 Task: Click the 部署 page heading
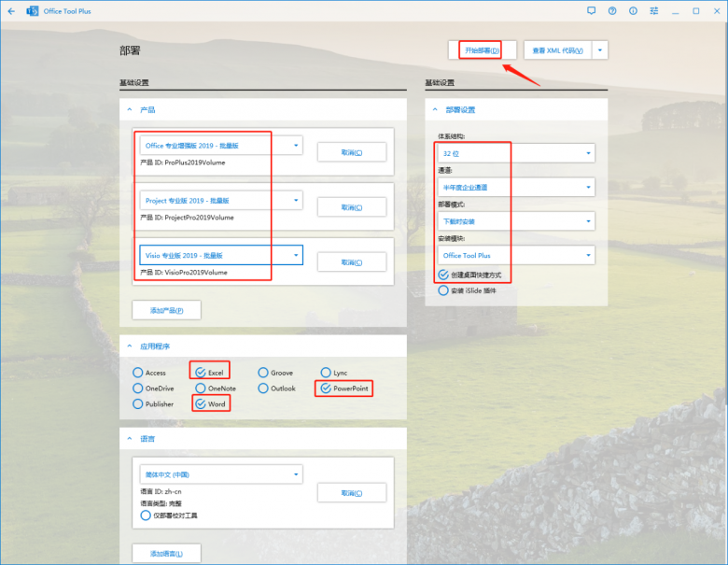tap(130, 50)
